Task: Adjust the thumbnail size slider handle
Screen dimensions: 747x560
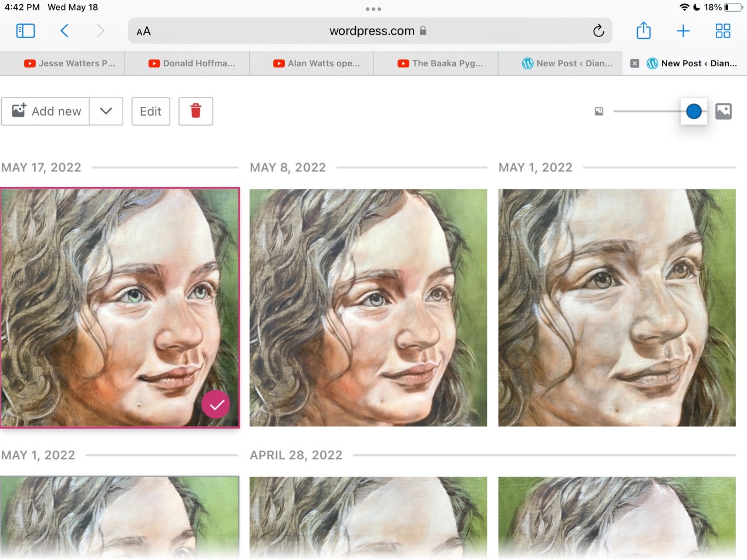Action: coord(694,111)
